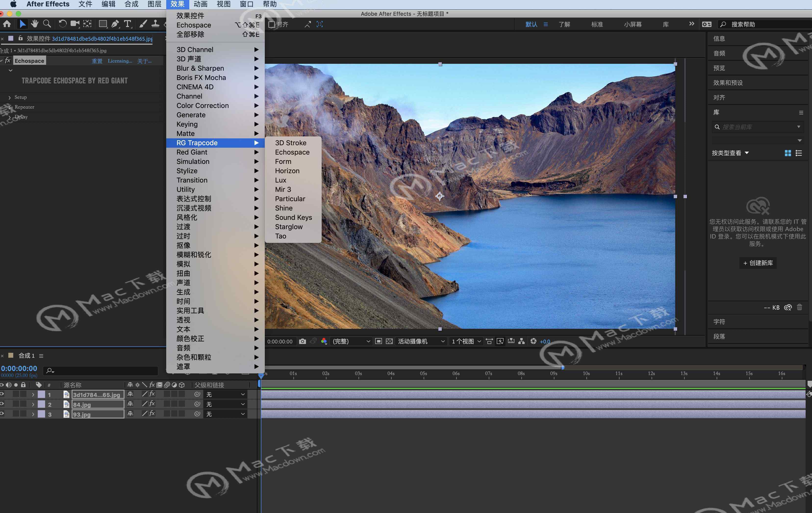Switch library to list view icon
812x513 pixels.
click(799, 153)
